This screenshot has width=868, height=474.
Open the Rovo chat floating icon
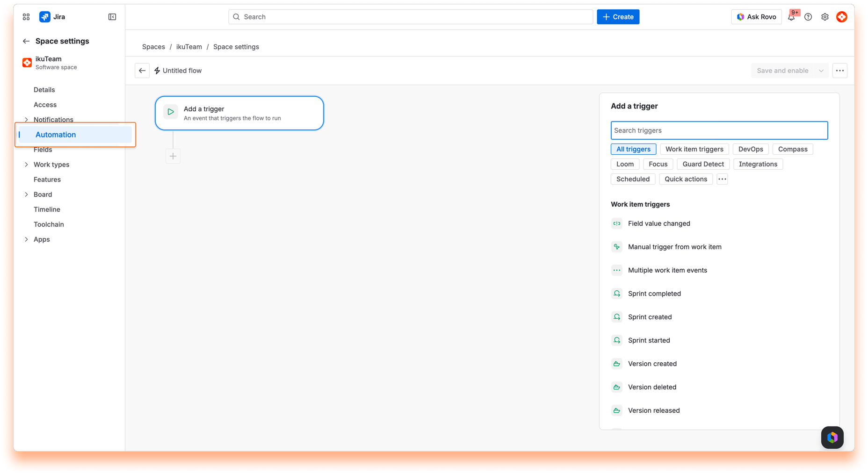click(832, 438)
